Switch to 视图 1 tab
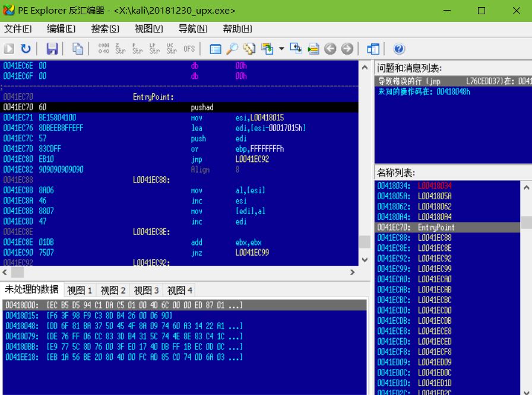This screenshot has height=395, width=532. 80,290
